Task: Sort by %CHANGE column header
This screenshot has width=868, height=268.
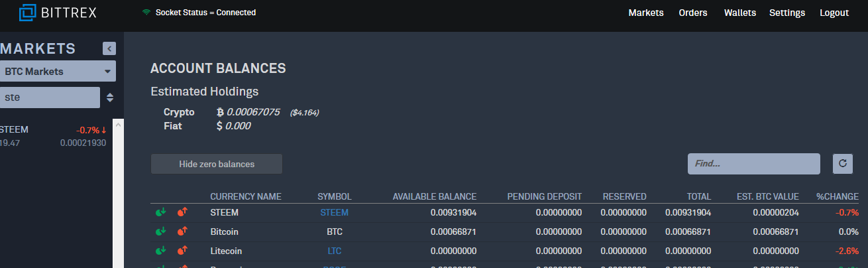Action: (x=838, y=196)
